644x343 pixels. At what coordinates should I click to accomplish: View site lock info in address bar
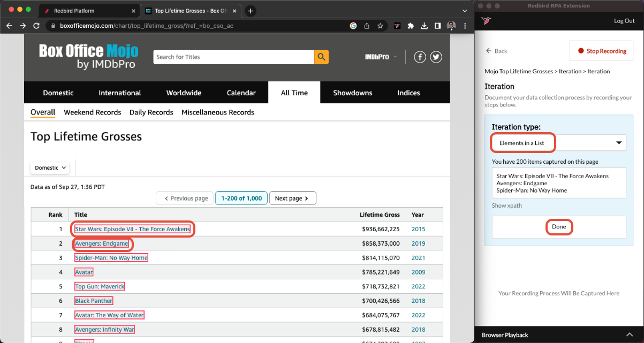pyautogui.click(x=52, y=26)
